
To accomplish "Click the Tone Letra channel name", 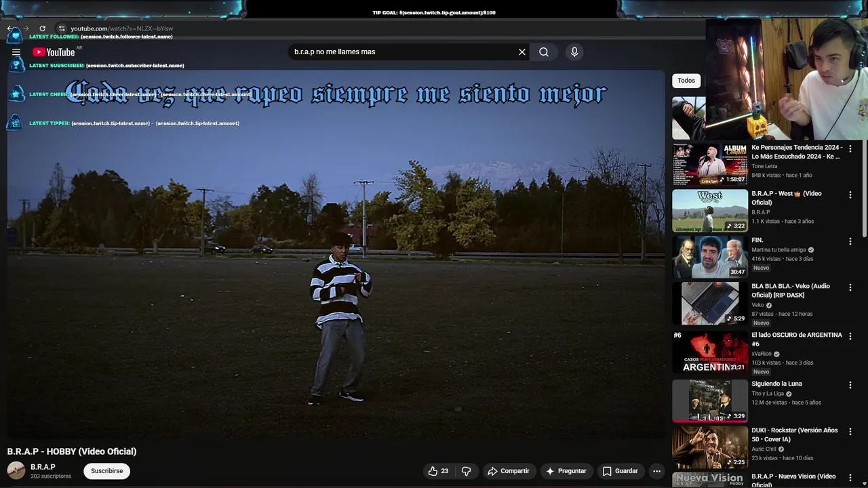I will (764, 166).
